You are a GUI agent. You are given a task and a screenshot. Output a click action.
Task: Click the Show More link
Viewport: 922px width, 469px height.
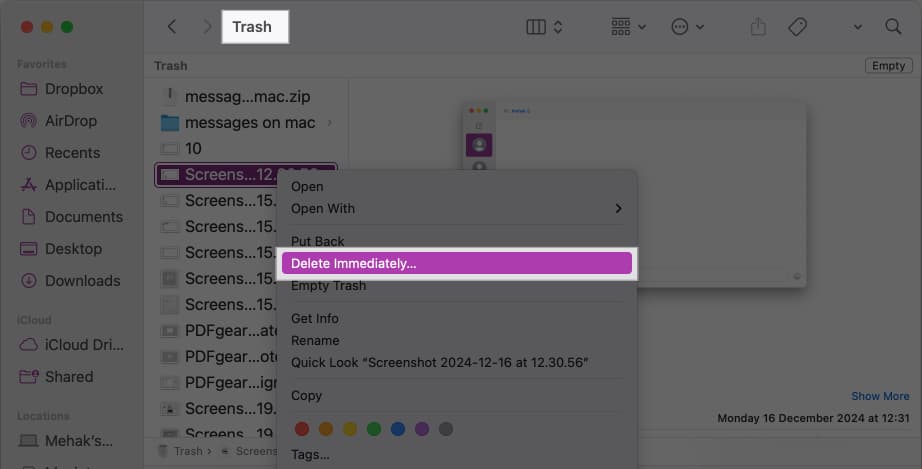pyautogui.click(x=880, y=396)
